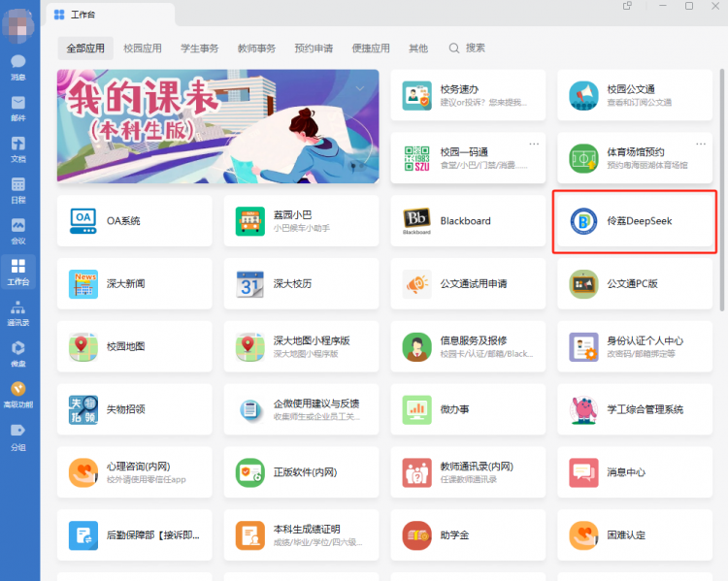Viewport: 728px width, 581px height.
Task: Open 校园公文通 app
Action: [x=635, y=95]
